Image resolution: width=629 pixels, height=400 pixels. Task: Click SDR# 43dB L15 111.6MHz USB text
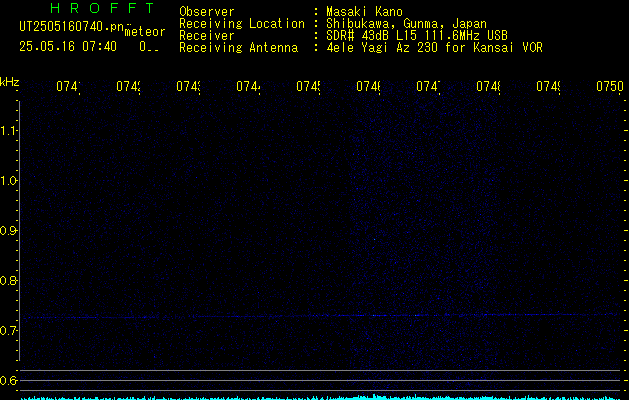(417, 36)
